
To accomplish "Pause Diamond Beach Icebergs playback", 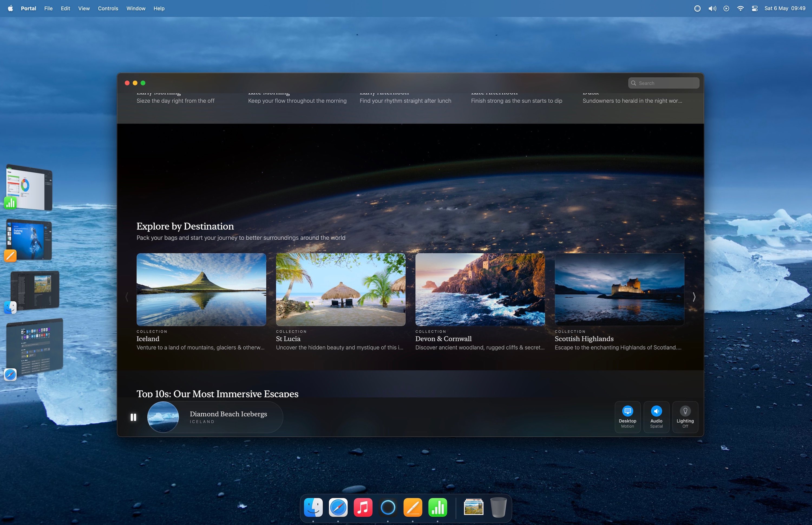I will click(x=133, y=417).
